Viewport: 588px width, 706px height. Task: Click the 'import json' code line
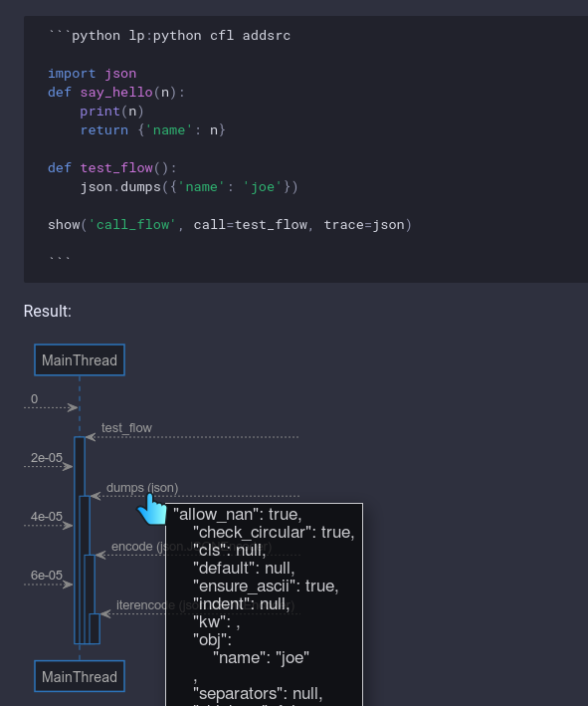[x=92, y=74]
